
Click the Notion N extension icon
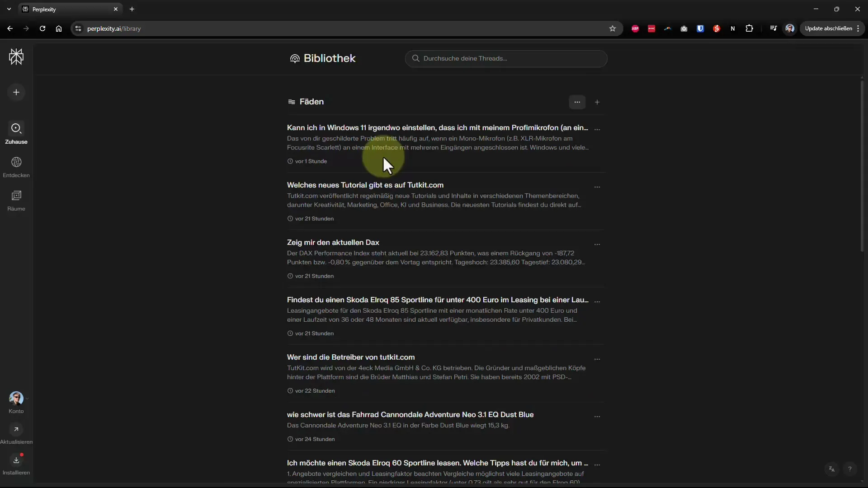[x=733, y=28]
